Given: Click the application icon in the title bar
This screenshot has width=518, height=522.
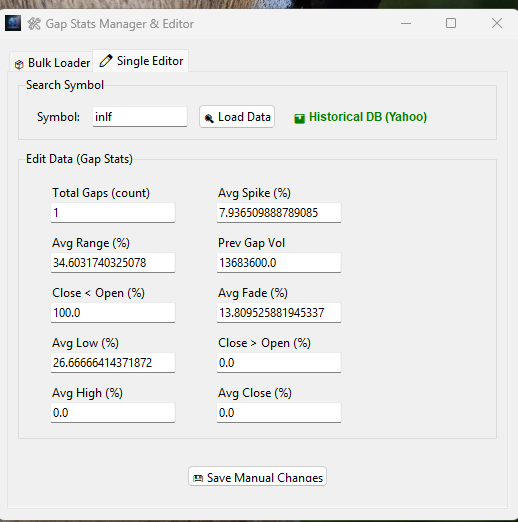Looking at the screenshot, I should pos(13,23).
